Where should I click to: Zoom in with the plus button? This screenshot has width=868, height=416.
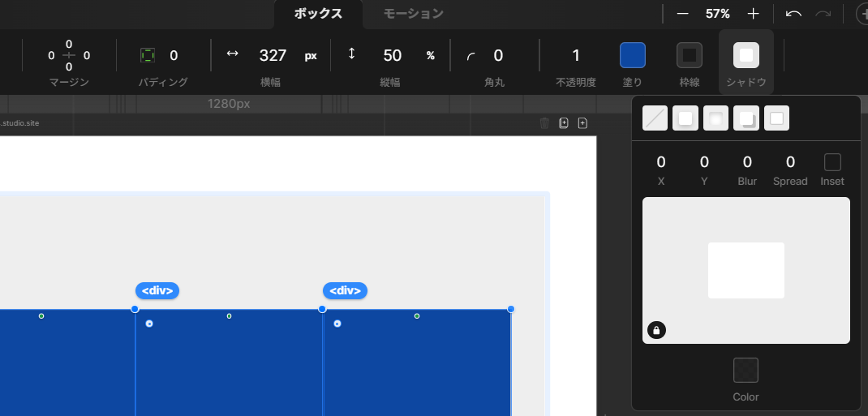[753, 14]
